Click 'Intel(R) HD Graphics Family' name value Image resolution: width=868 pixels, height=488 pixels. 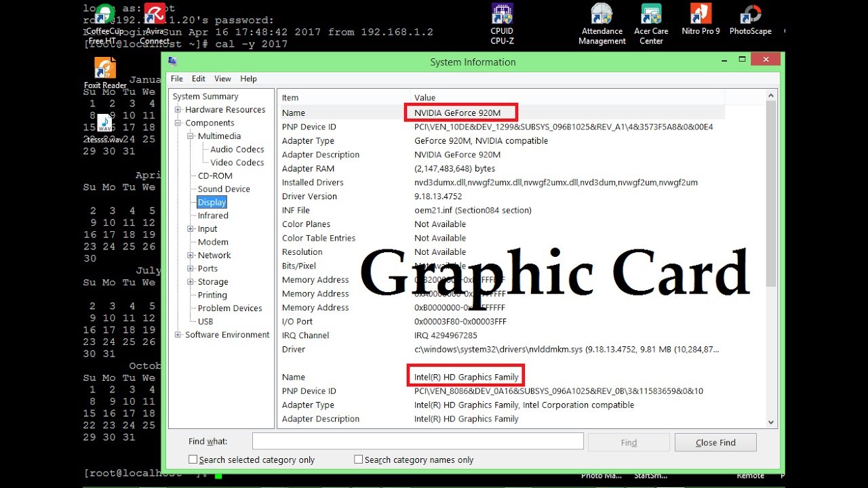pyautogui.click(x=467, y=377)
